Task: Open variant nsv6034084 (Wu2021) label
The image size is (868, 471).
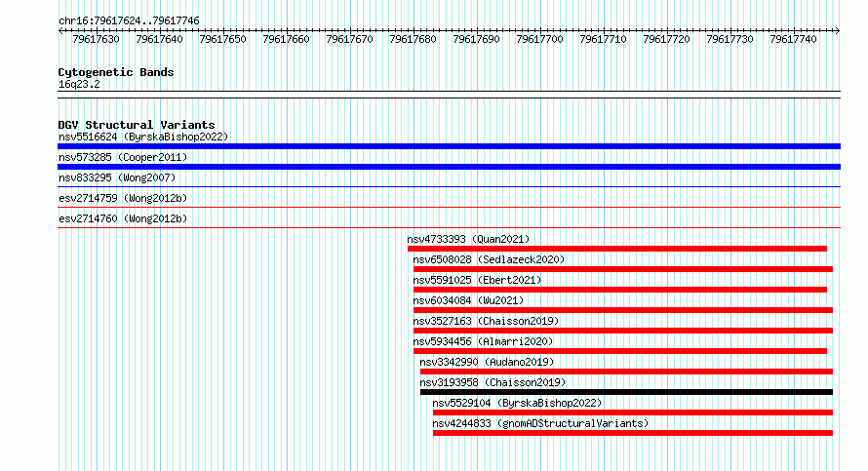Action: coord(468,300)
